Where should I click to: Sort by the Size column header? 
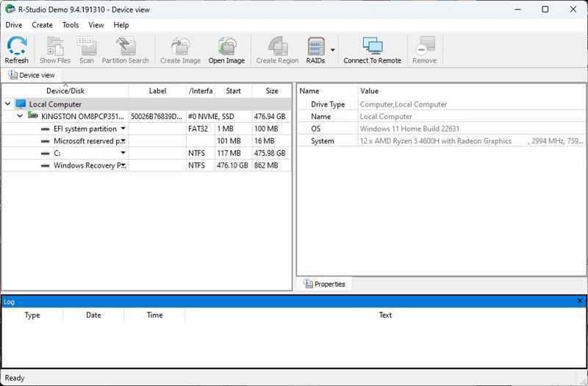pyautogui.click(x=272, y=91)
